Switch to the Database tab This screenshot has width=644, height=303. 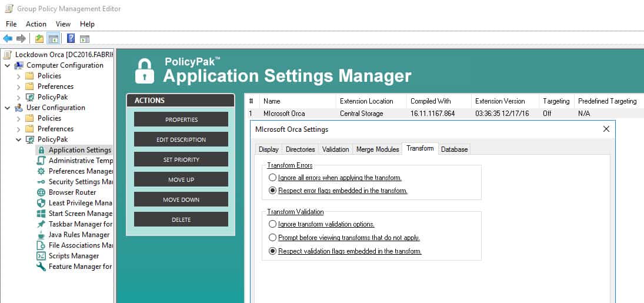point(454,149)
